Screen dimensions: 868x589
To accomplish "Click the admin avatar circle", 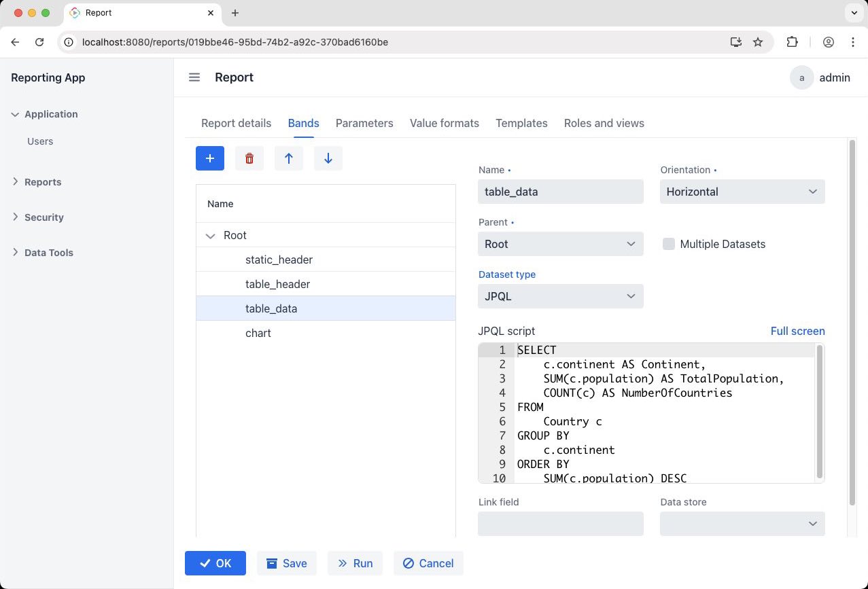I will (x=802, y=77).
